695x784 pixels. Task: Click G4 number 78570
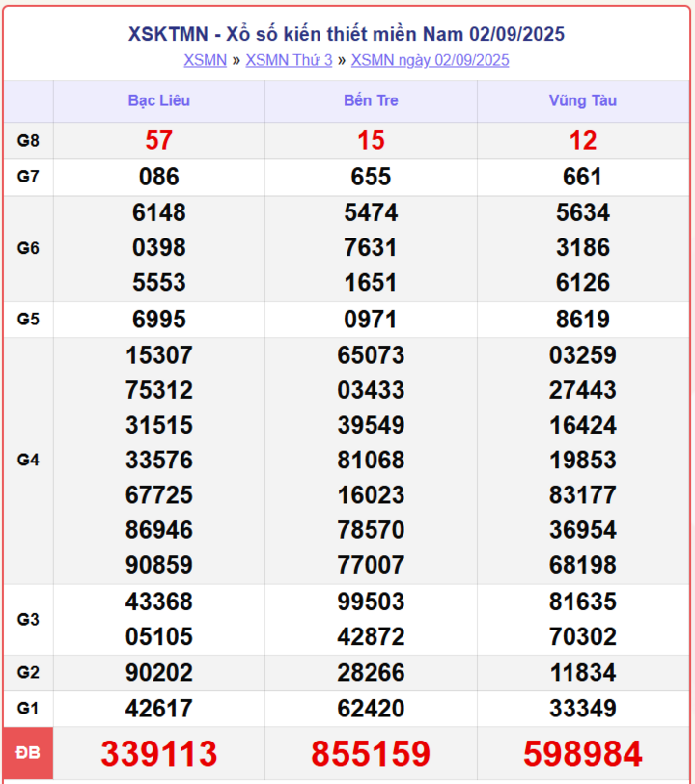(x=371, y=530)
